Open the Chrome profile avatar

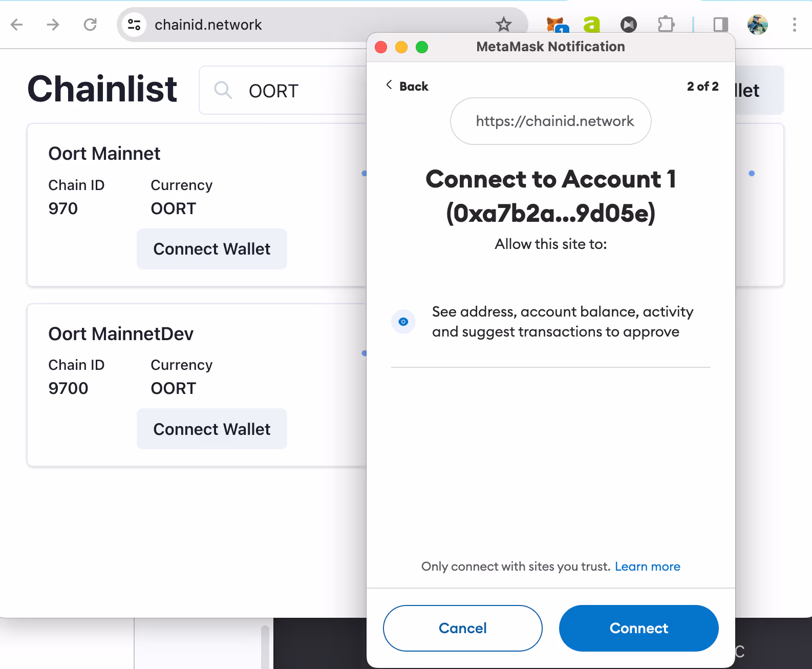(758, 24)
